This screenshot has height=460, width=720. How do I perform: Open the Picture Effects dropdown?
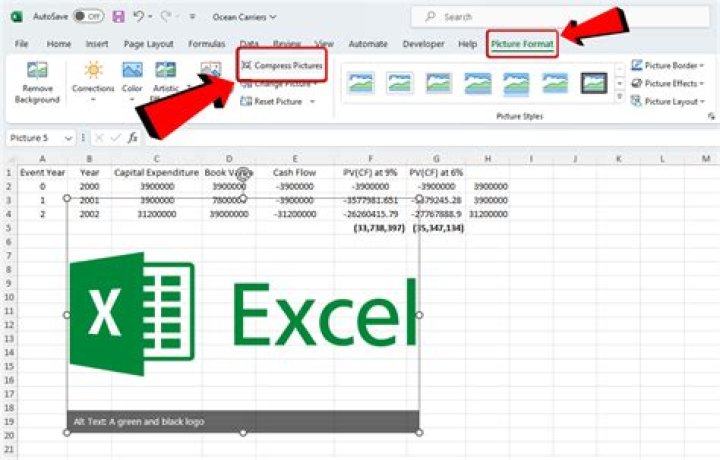click(x=668, y=84)
